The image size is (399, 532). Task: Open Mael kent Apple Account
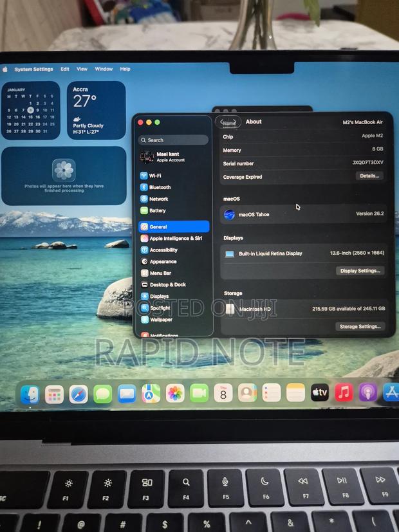[174, 156]
